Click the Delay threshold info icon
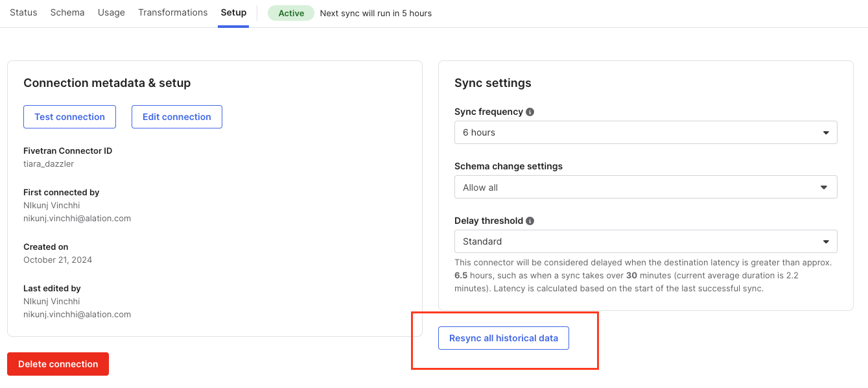This screenshot has height=388, width=868. click(x=530, y=221)
